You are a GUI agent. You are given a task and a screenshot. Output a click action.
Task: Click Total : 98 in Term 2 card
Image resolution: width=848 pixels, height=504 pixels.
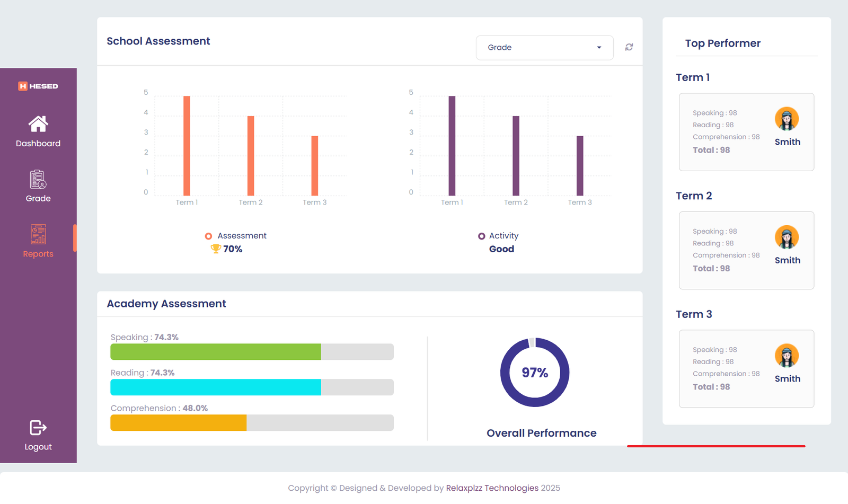711,269
